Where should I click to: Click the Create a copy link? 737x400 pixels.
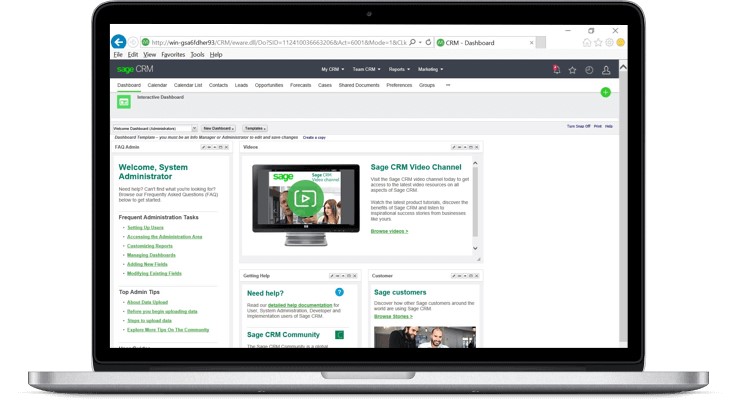[314, 137]
